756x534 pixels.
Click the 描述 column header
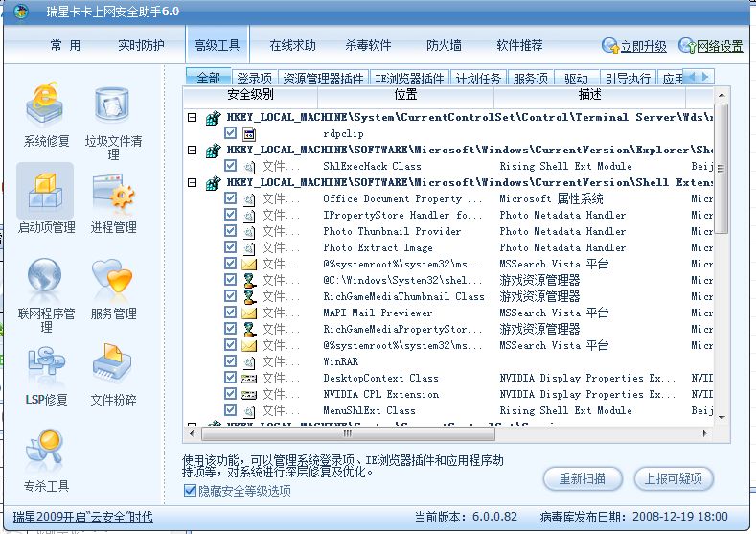589,95
